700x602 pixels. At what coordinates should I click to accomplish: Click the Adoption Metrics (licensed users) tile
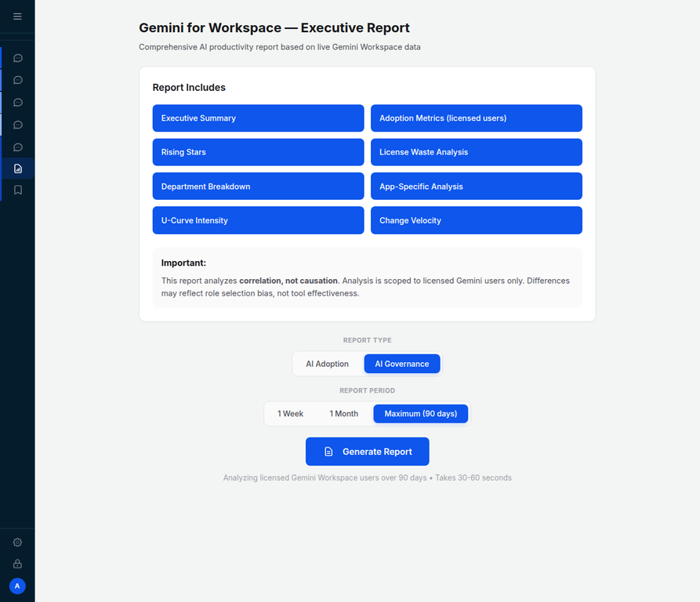coord(477,118)
